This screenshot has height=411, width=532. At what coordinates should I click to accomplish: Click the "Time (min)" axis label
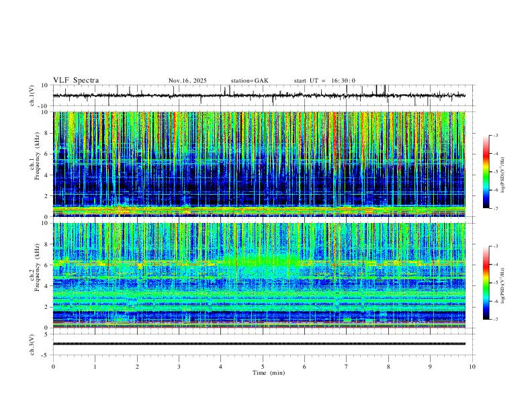click(x=269, y=373)
